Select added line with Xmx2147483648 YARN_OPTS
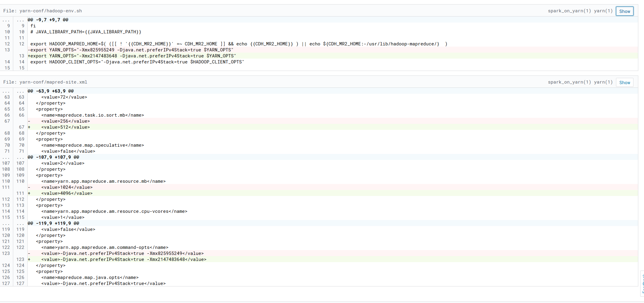Screen dimensions: 644x303 (132, 56)
